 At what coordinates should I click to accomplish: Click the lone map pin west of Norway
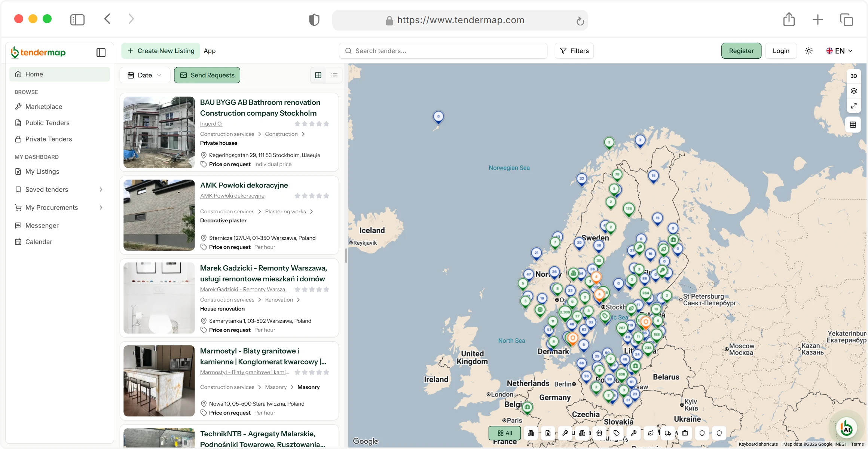point(438,117)
